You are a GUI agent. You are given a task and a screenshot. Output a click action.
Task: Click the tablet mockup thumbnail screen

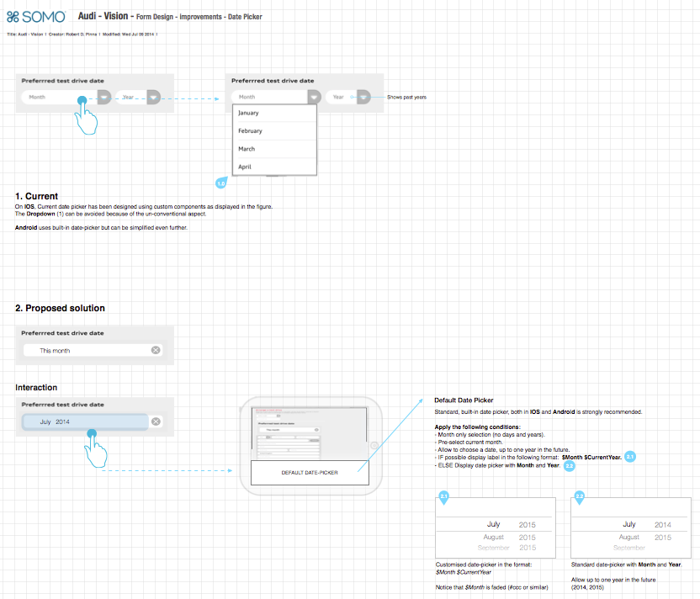[310, 433]
